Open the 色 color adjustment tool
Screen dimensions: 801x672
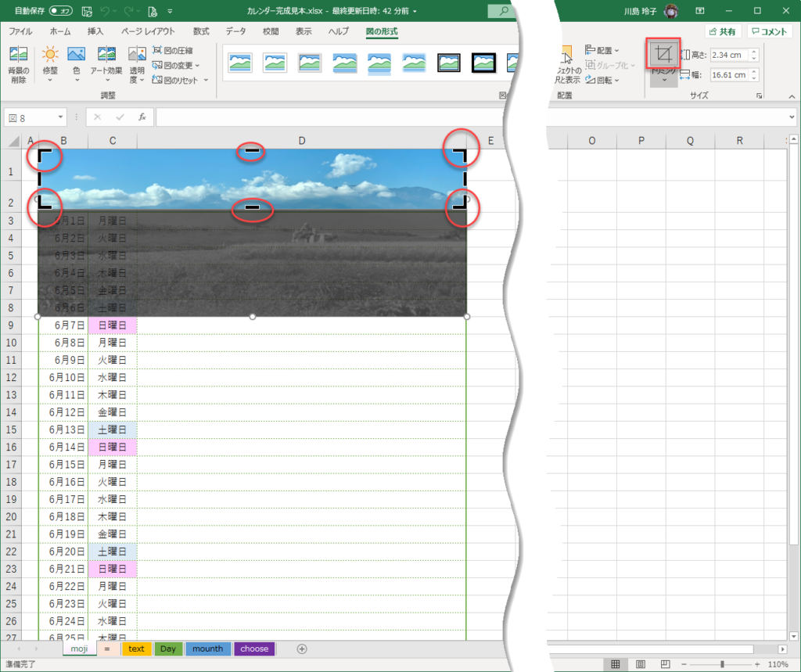76,64
